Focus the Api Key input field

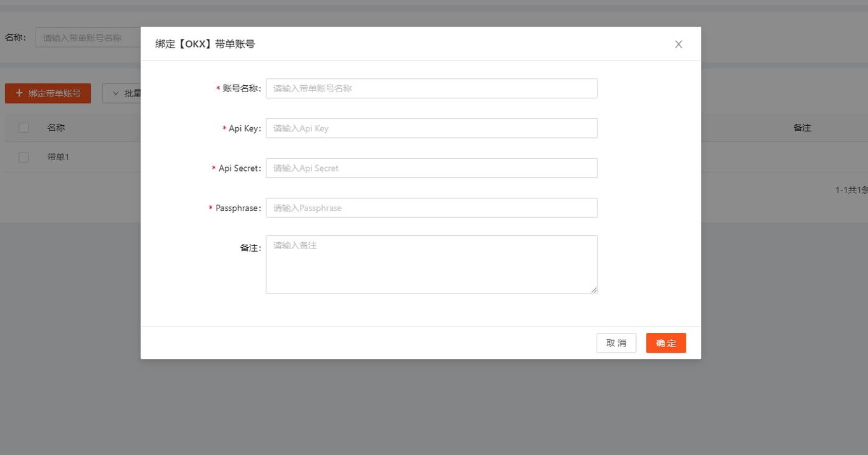coord(431,128)
